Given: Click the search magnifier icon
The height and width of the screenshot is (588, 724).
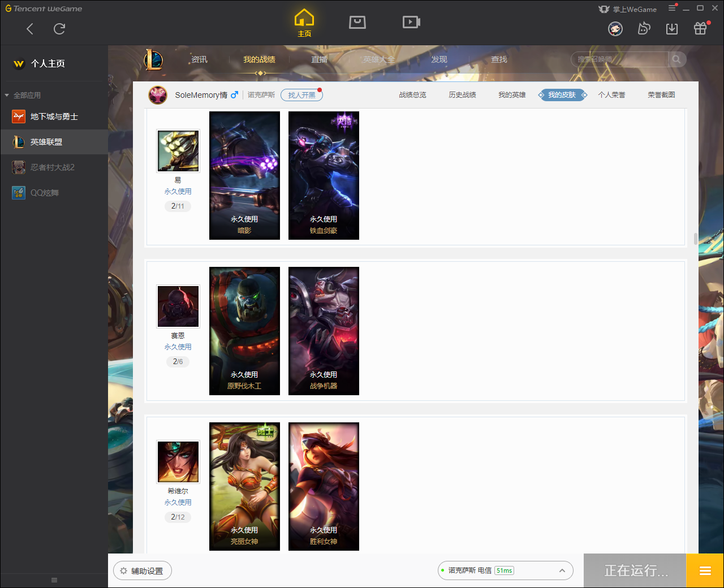Looking at the screenshot, I should pyautogui.click(x=676, y=59).
